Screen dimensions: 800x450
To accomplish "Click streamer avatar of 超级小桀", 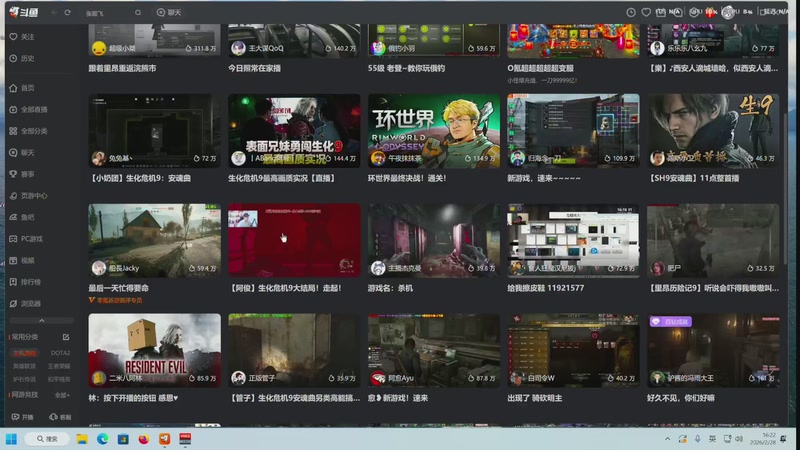I will click(99, 48).
